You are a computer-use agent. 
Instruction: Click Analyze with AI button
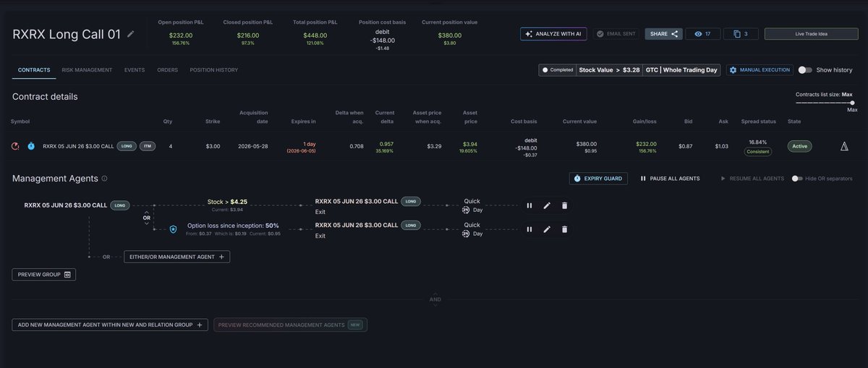coord(553,33)
